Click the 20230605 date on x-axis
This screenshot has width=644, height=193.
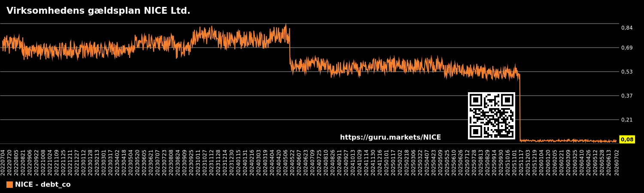pyautogui.click(x=144, y=162)
